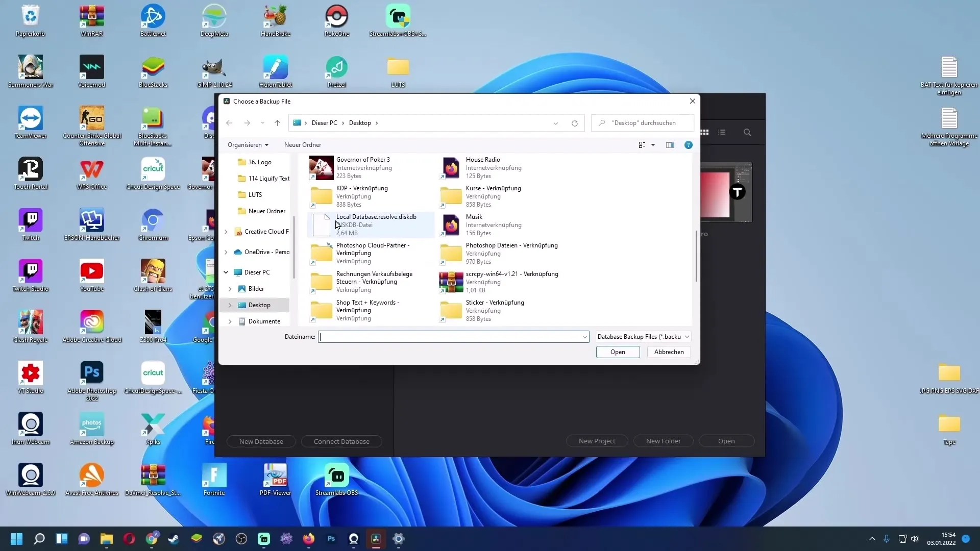The height and width of the screenshot is (551, 980).
Task: Select the KDP - Verknüpfung folder
Action: click(x=371, y=196)
